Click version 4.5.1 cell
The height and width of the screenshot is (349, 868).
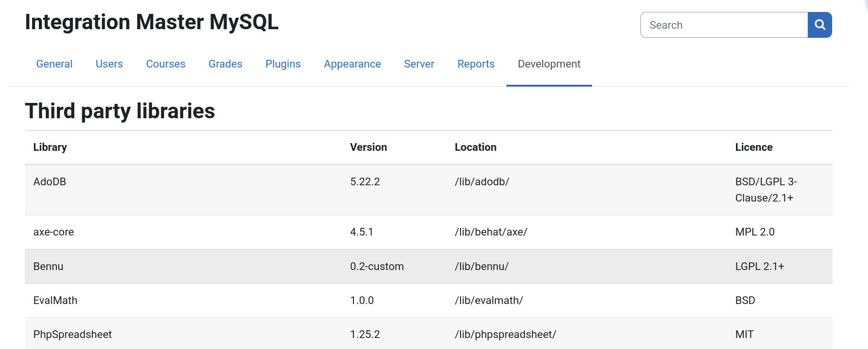(x=362, y=232)
